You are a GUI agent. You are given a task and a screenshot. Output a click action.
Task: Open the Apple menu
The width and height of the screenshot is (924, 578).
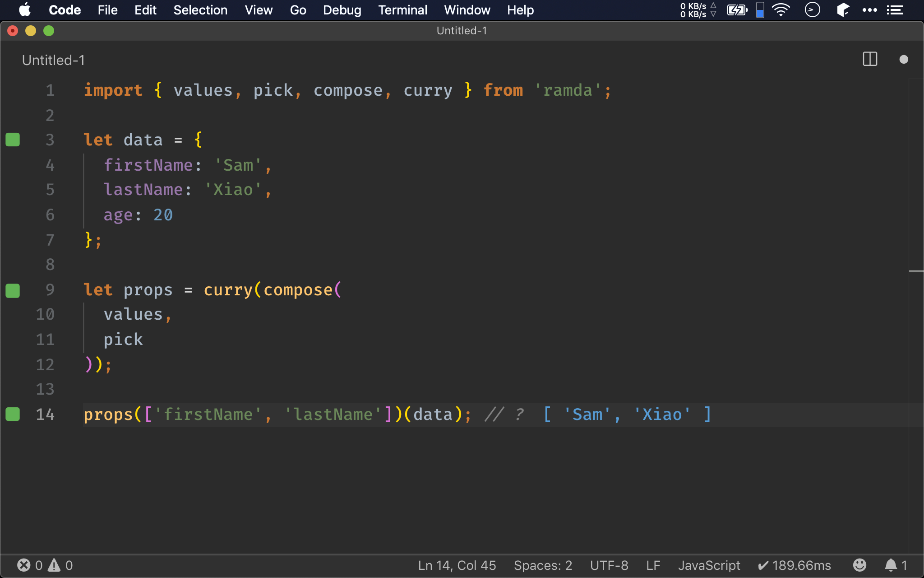coord(25,10)
